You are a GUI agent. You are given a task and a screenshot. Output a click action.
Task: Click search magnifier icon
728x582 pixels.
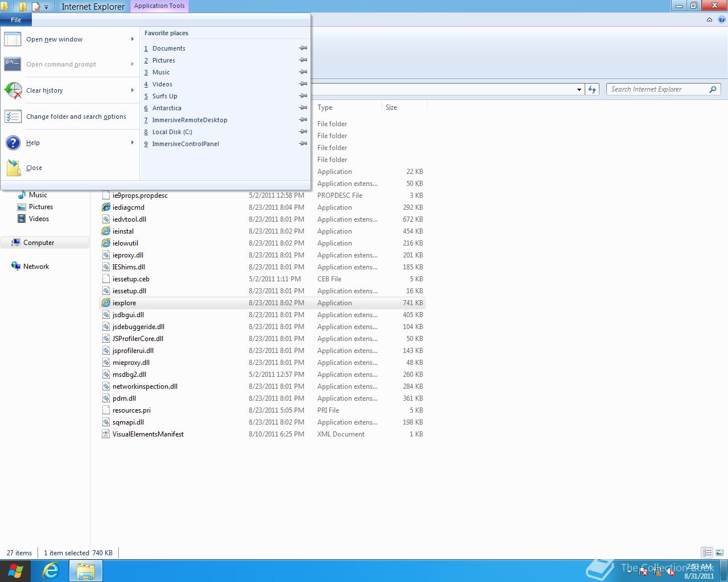(x=713, y=89)
